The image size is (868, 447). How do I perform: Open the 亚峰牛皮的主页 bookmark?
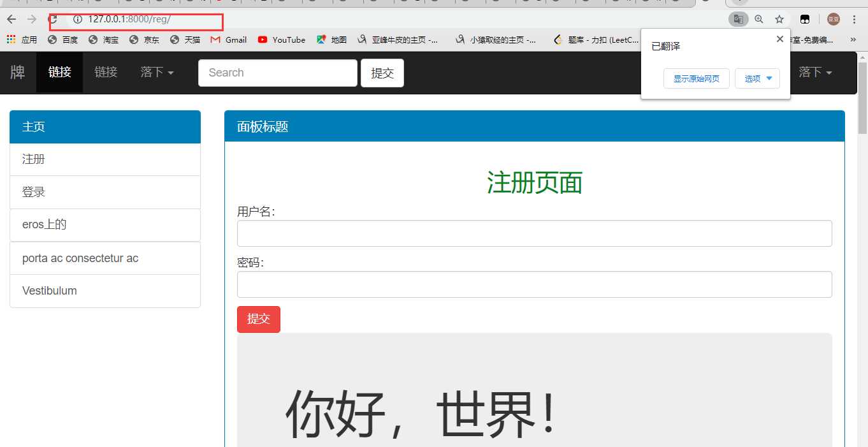click(398, 40)
